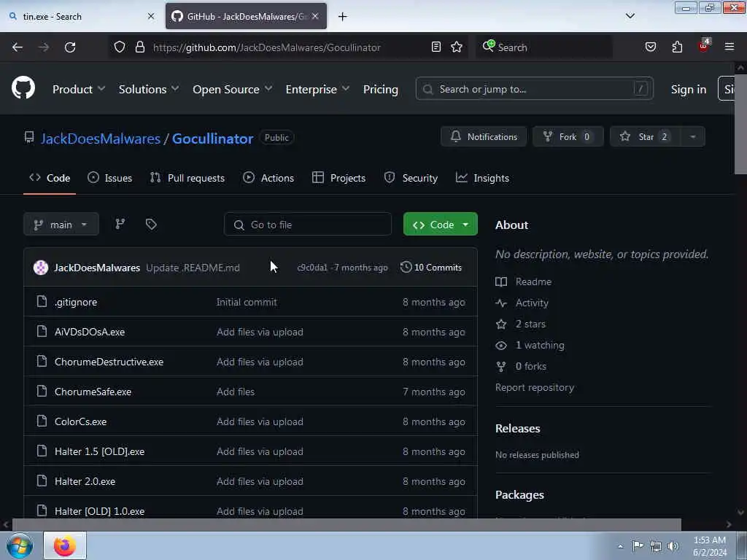This screenshot has width=747, height=560.
Task: Open AiVDsDOsA.exe file
Action: [90, 332]
